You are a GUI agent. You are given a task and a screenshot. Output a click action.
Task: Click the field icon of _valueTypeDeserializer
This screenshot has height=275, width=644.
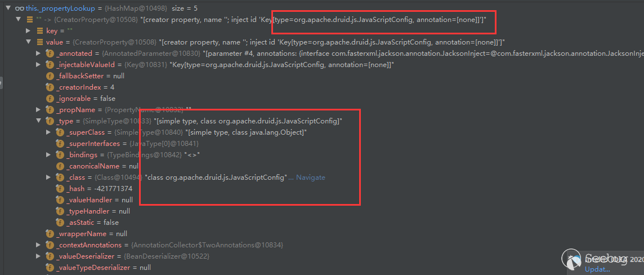coord(50,268)
